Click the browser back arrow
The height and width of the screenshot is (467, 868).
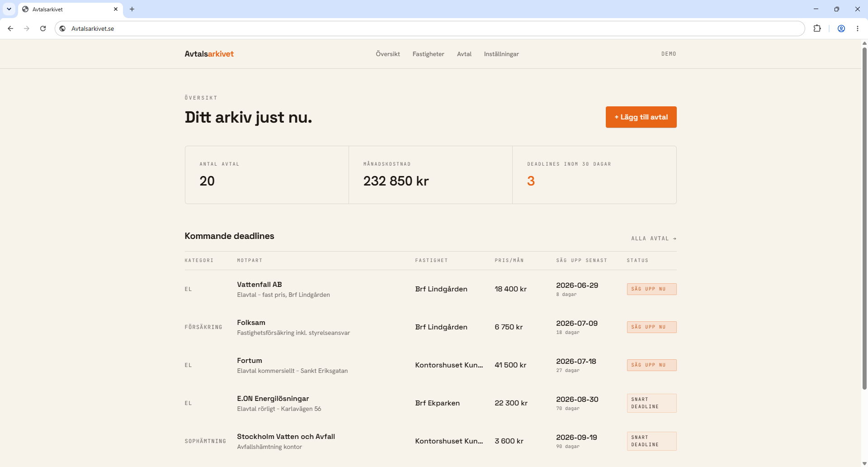[10, 29]
